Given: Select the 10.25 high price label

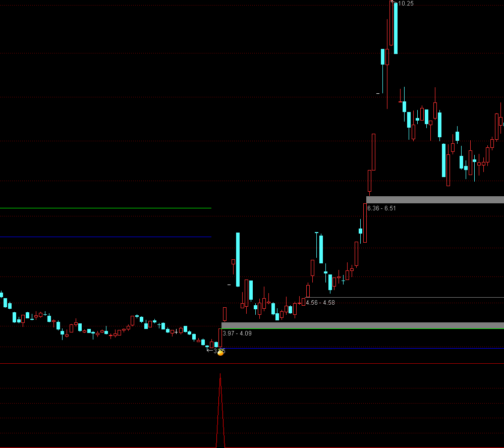Looking at the screenshot, I should [x=406, y=4].
